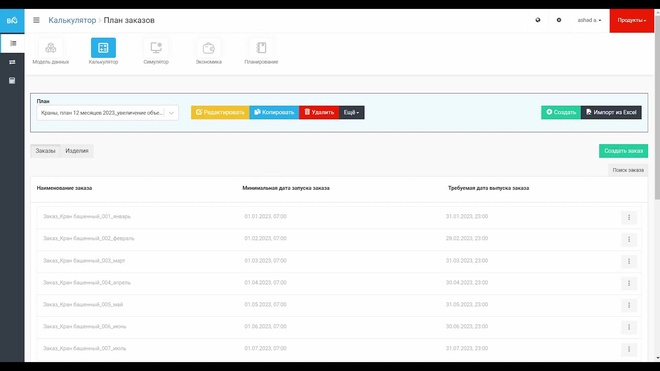Viewport: 660px width, 371px height.
Task: Click Наименование заказа column header
Action: pos(64,188)
